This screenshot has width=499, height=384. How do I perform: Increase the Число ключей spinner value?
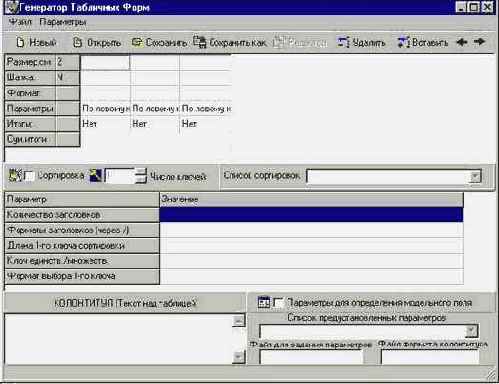click(141, 172)
